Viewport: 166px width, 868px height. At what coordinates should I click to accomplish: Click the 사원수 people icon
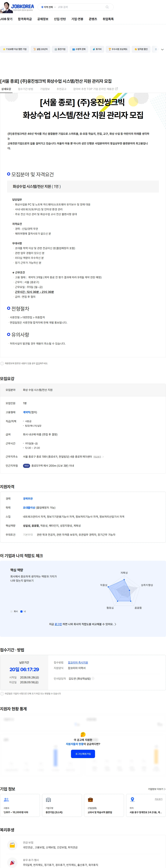6,800
